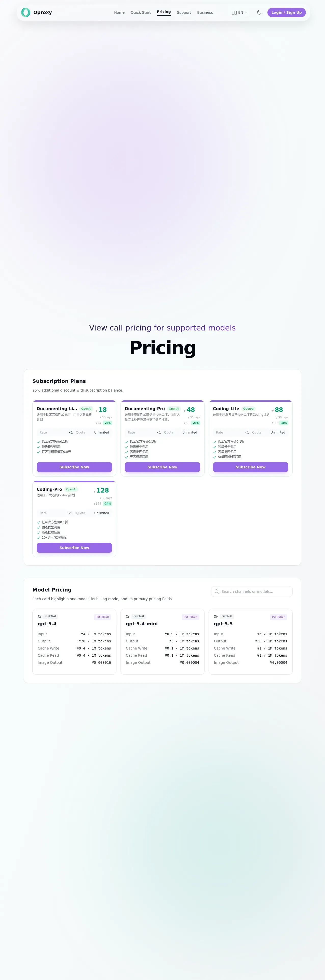Subscribe to Documenting-Lite plan

pos(74,467)
